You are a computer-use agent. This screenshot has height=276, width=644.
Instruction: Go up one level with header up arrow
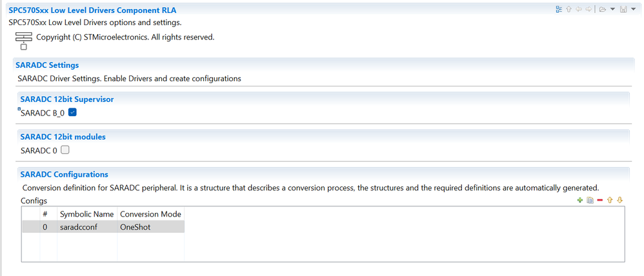click(569, 9)
